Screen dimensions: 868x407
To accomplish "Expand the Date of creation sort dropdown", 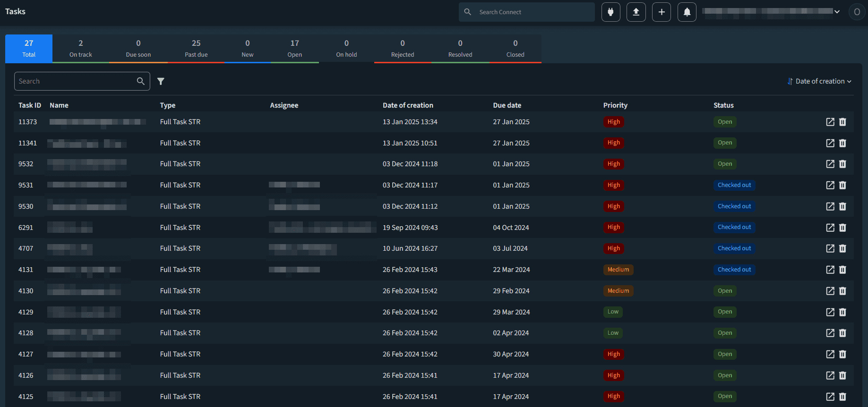I will 820,81.
